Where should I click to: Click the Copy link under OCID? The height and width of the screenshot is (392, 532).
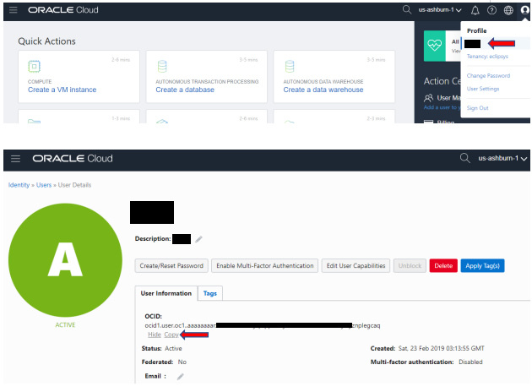coord(171,335)
